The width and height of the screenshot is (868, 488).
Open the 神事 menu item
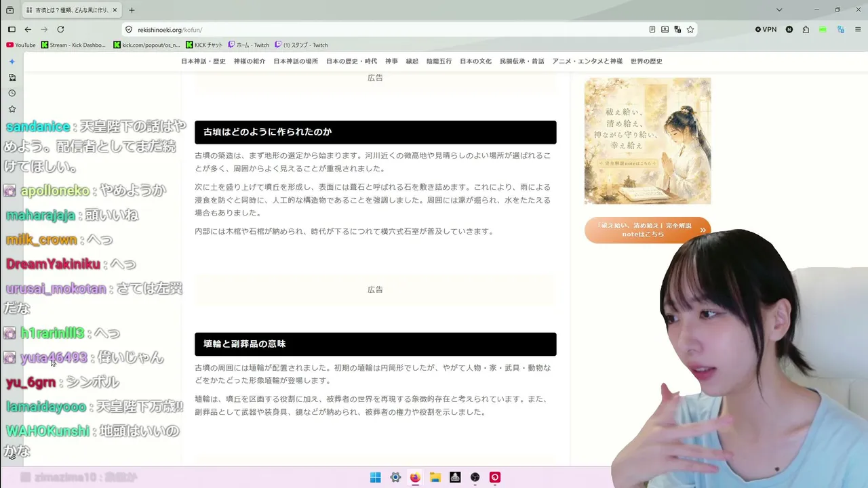391,61
